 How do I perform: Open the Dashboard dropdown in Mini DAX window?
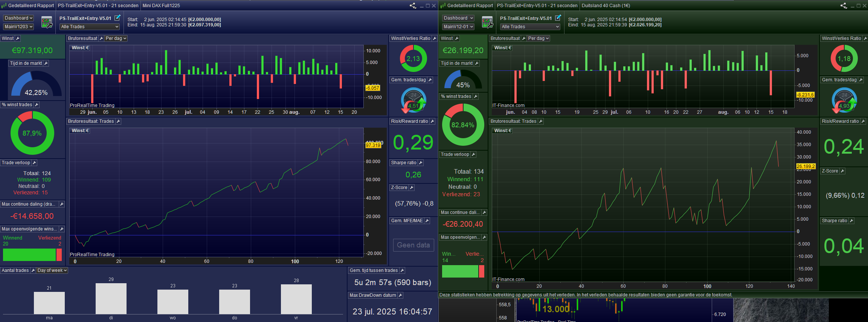18,18
